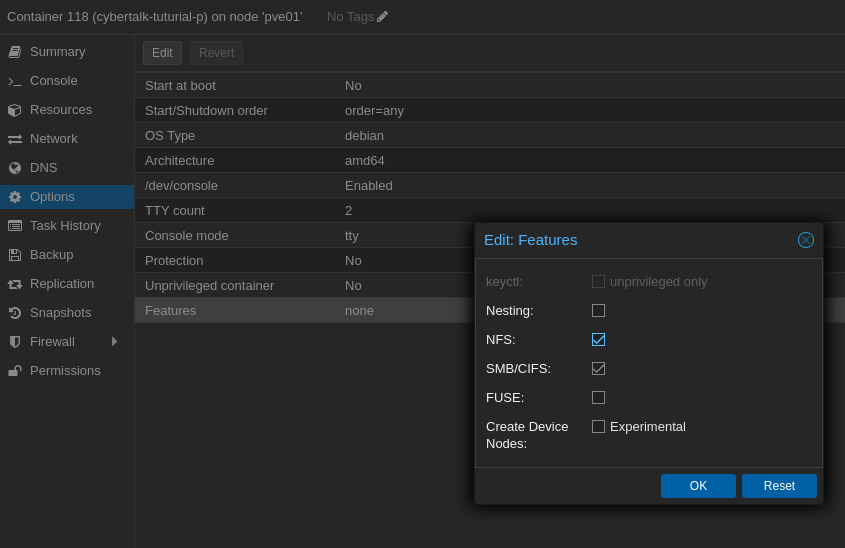The height and width of the screenshot is (548, 845).
Task: Close the Edit: Features dialog
Action: pos(806,240)
